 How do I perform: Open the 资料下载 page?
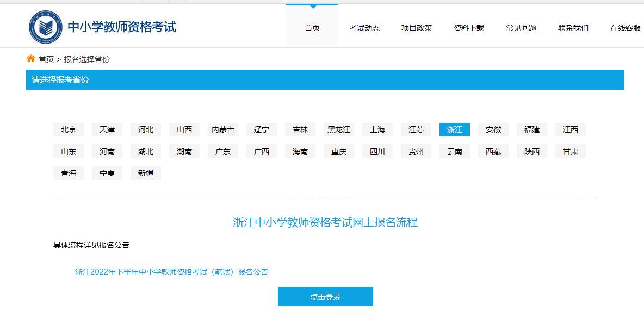point(469,28)
